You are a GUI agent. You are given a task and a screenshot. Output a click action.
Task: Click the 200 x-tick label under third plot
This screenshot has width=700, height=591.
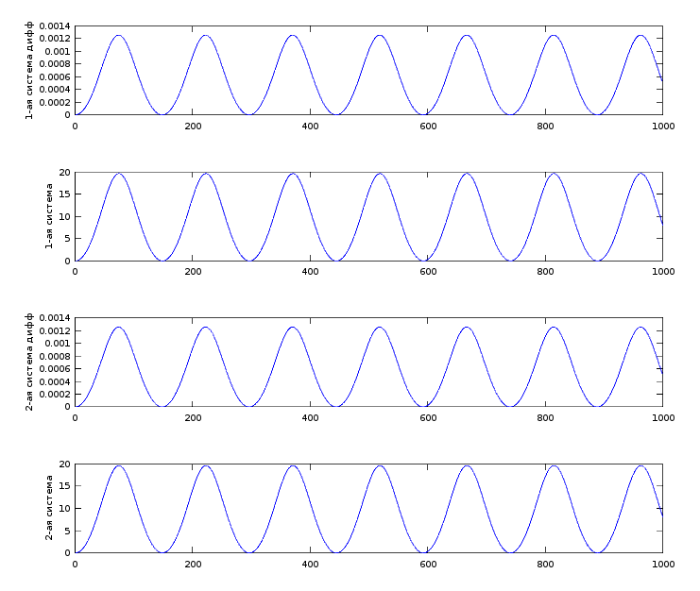coord(193,417)
